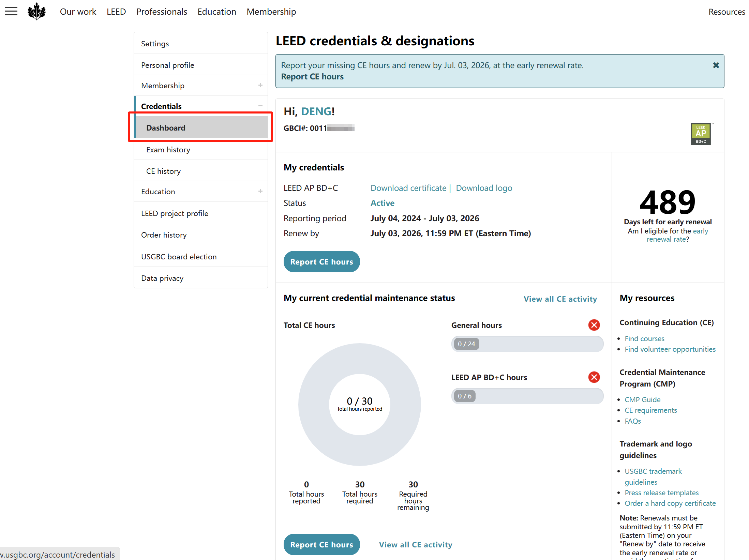
Task: Click the LEED AP BD+C 0/6 progress bar
Action: pyautogui.click(x=527, y=396)
